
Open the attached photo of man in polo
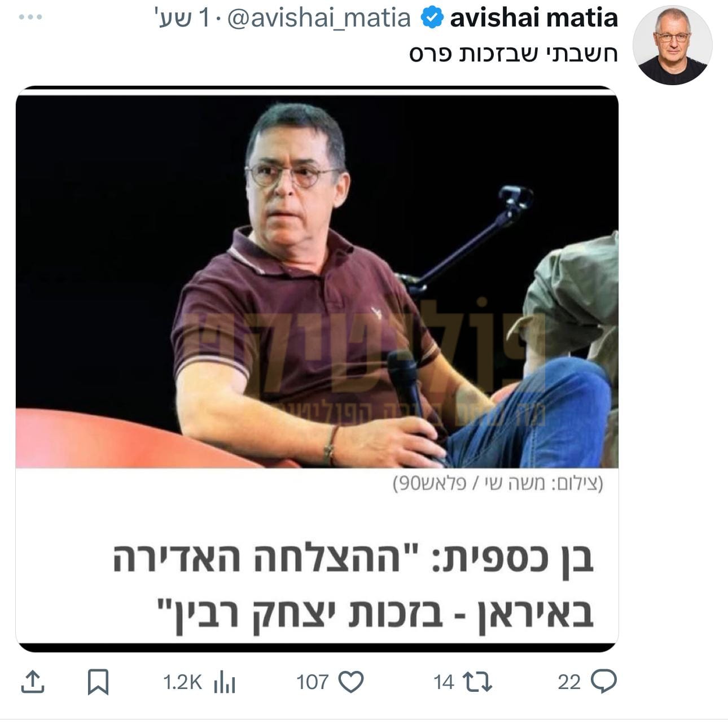(x=317, y=282)
